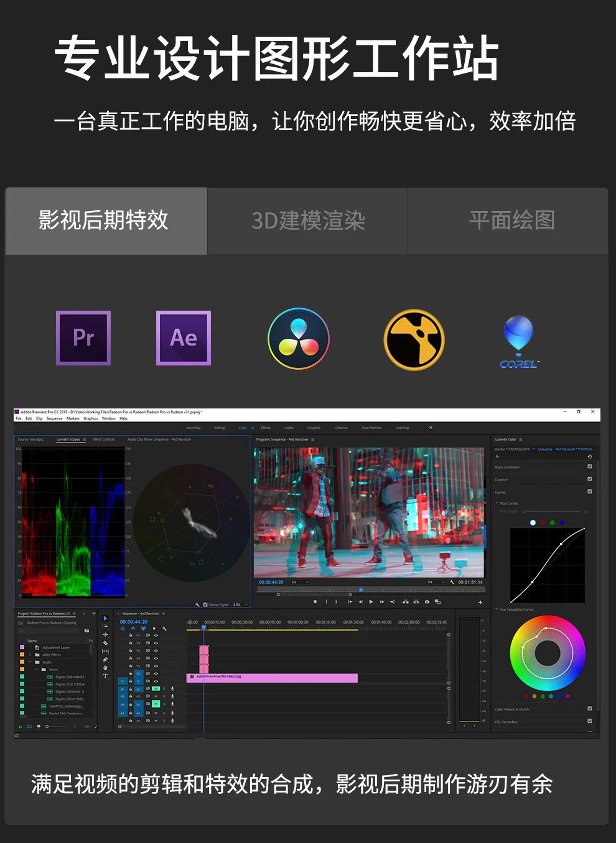Click the Premiere Pro Pr icon
616x843 pixels.
point(83,338)
